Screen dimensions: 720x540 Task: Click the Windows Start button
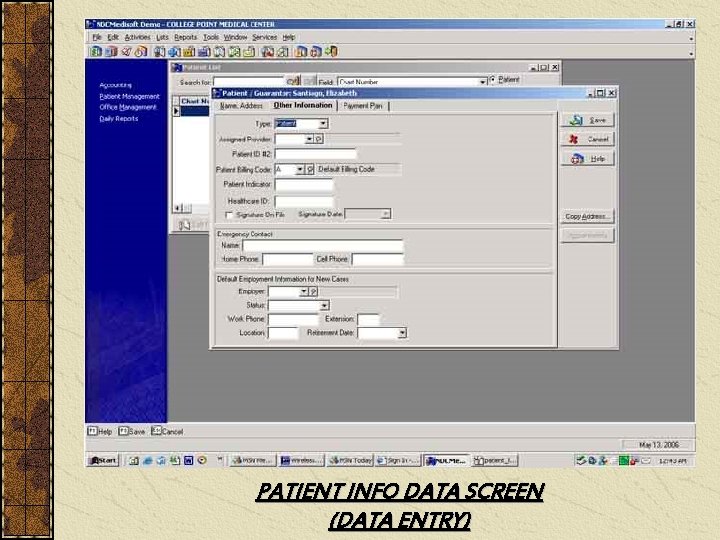[x=103, y=460]
